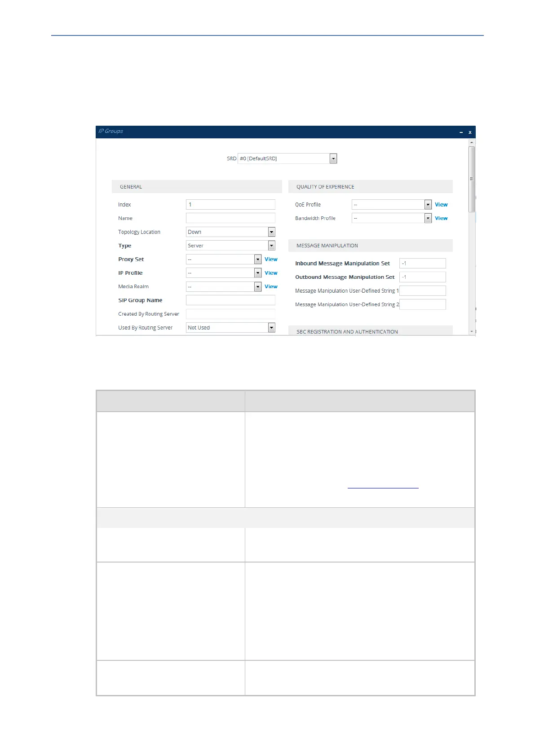Click SBC REGISTRATION AND AUTHENTICATION header
Viewport: 535px width, 756px height.
pos(371,331)
